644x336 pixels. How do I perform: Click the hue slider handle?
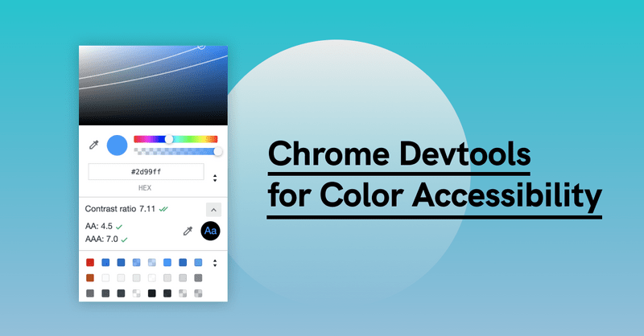169,139
